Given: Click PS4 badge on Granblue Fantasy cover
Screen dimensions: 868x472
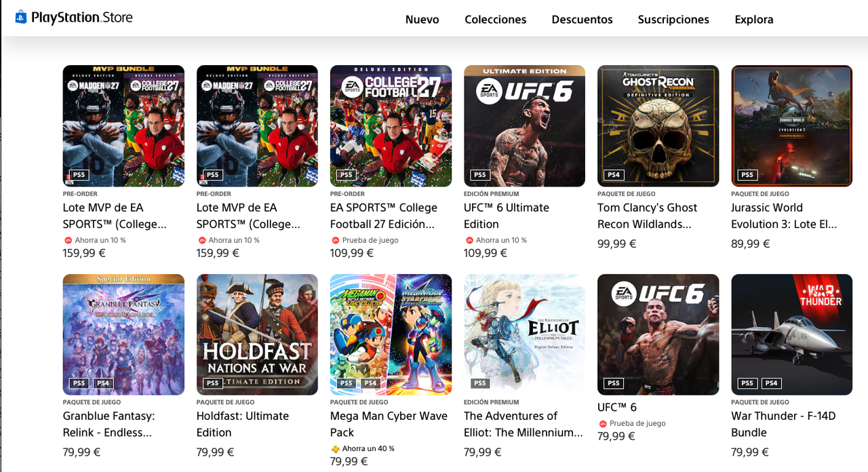Looking at the screenshot, I should point(103,383).
